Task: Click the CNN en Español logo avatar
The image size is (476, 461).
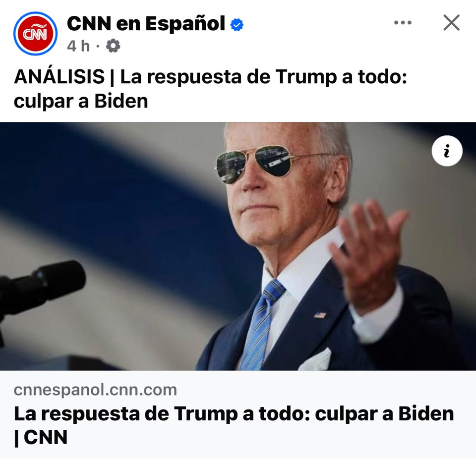Action: click(x=36, y=34)
